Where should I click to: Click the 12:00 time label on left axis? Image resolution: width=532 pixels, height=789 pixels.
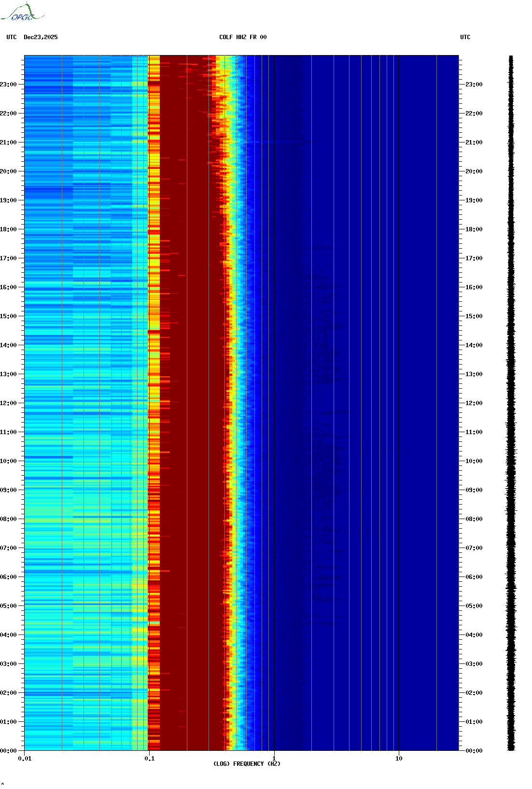coord(9,403)
